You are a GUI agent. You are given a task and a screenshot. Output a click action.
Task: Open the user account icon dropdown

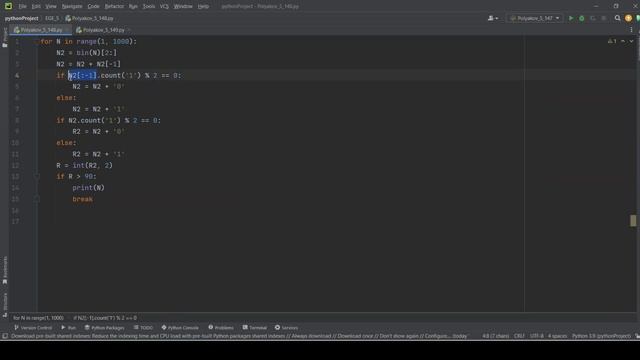[493, 18]
